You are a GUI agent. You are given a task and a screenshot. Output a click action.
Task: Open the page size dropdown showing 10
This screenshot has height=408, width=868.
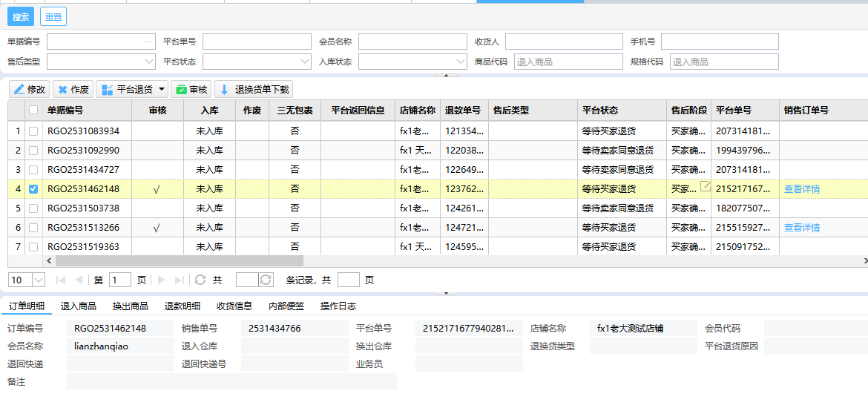pyautogui.click(x=38, y=280)
